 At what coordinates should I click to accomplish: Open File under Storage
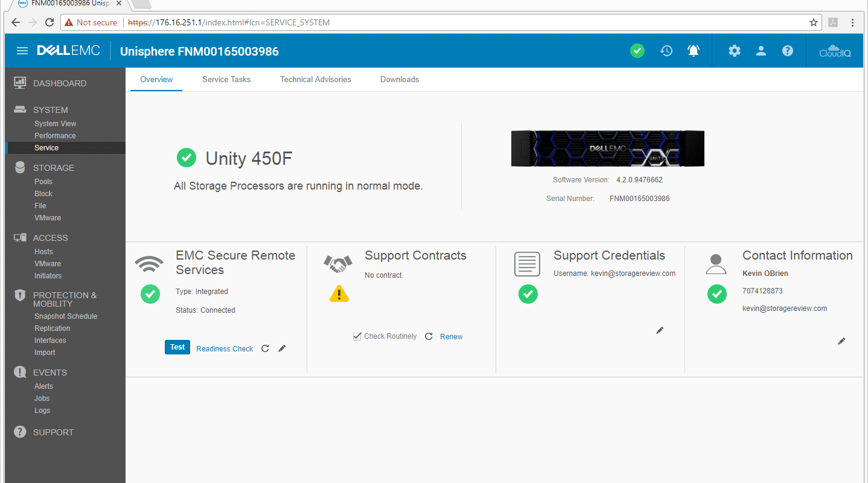(40, 206)
